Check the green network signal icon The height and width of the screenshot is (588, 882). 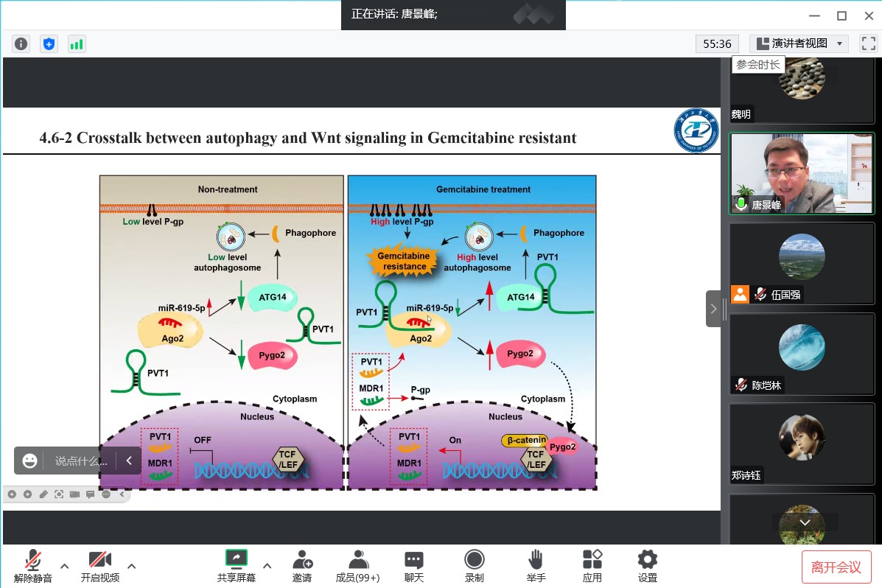pyautogui.click(x=77, y=44)
